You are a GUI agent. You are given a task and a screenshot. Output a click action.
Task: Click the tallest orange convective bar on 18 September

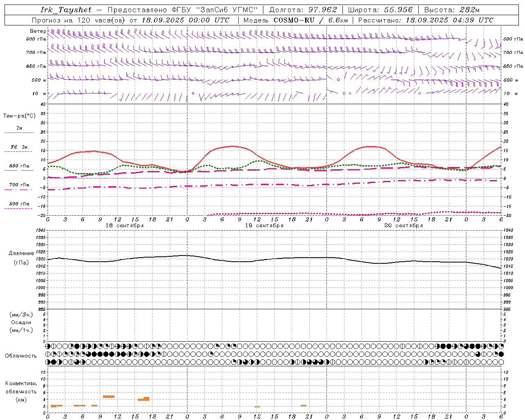(x=109, y=397)
